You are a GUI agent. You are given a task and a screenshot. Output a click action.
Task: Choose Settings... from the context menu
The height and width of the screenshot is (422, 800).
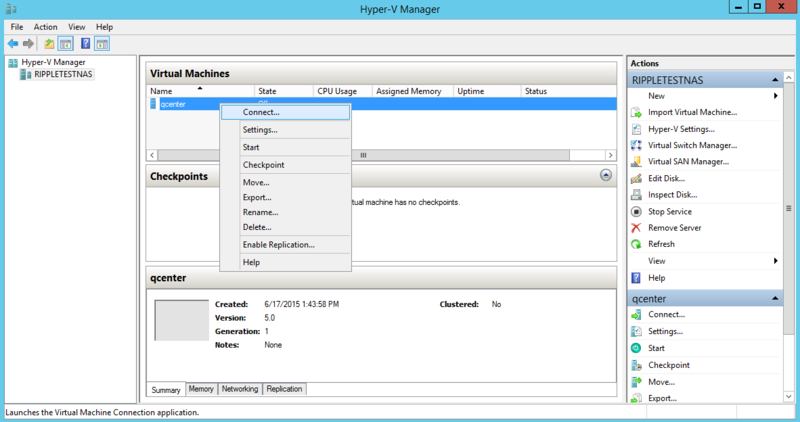click(x=285, y=130)
